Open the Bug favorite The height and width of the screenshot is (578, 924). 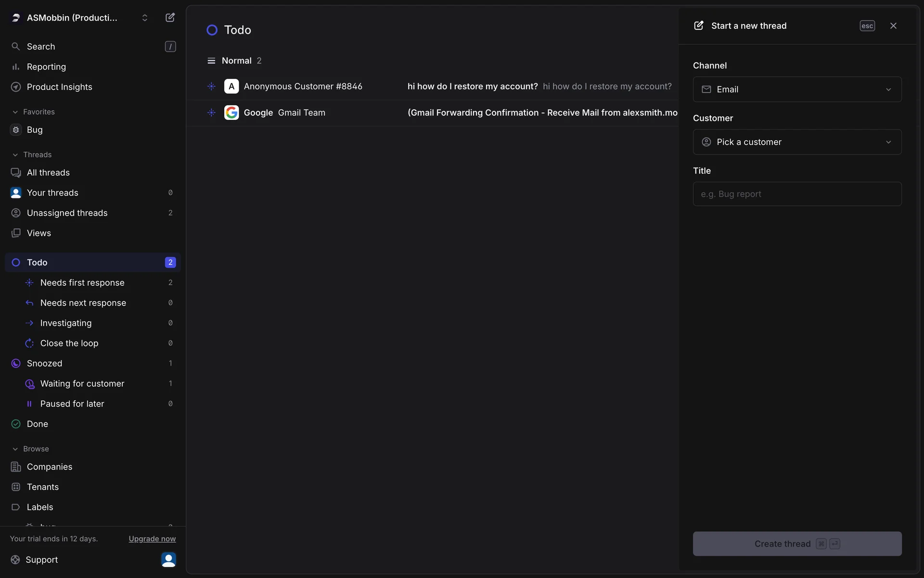[35, 130]
